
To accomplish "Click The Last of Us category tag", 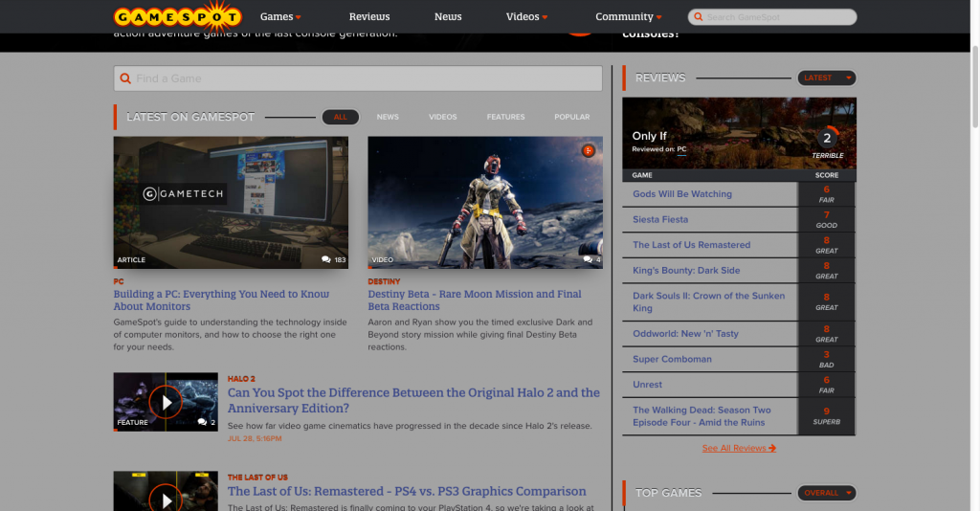I will pos(257,478).
